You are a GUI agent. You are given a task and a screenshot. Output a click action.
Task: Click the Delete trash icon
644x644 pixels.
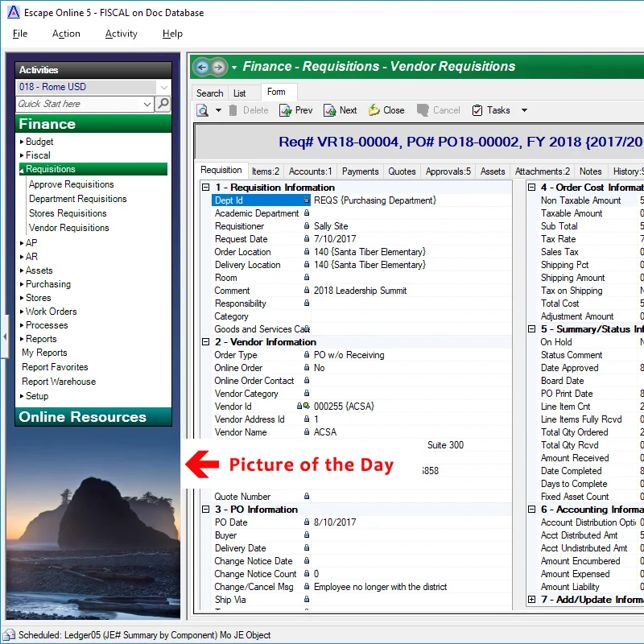(233, 110)
